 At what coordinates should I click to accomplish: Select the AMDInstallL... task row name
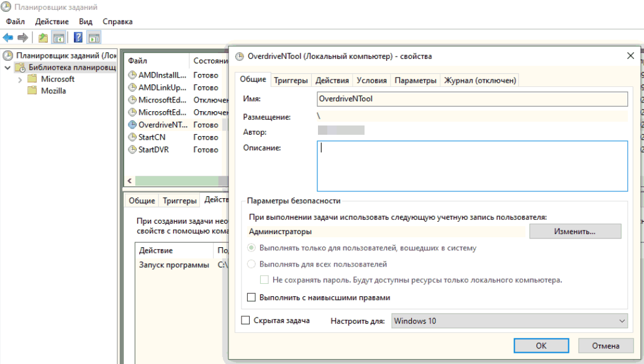162,75
